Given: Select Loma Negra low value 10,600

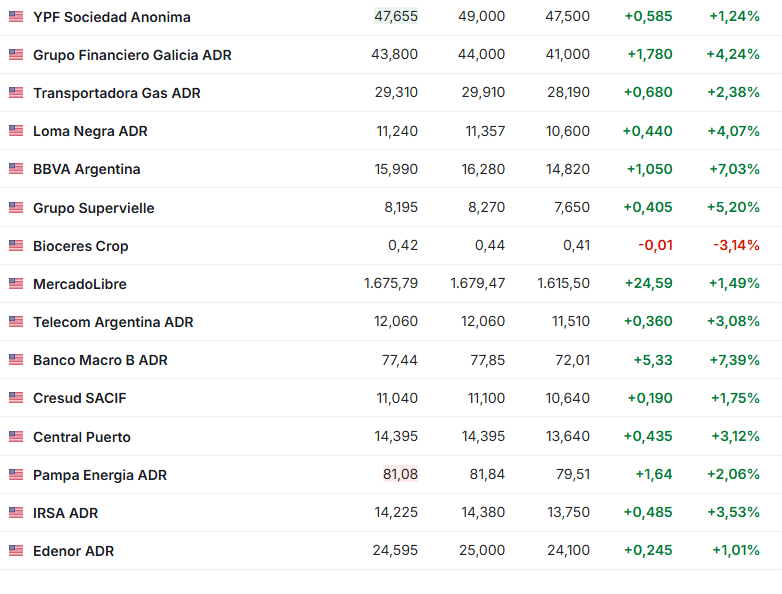Looking at the screenshot, I should tap(568, 131).
